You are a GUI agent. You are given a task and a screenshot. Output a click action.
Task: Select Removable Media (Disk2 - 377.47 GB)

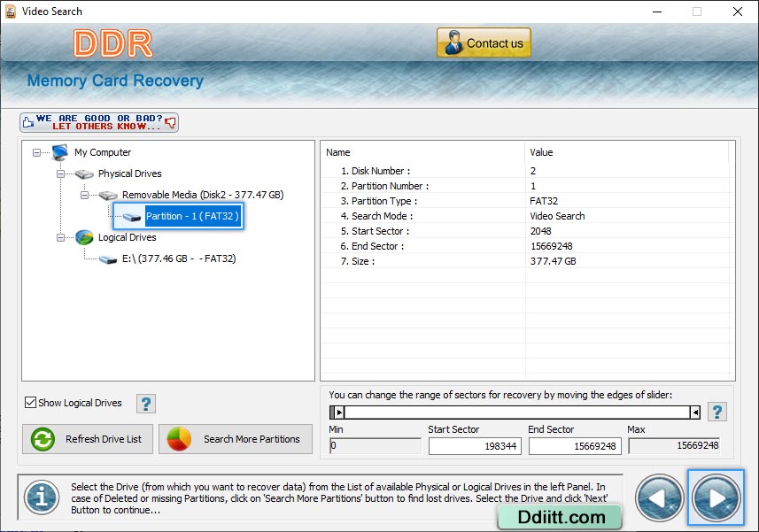[x=203, y=195]
